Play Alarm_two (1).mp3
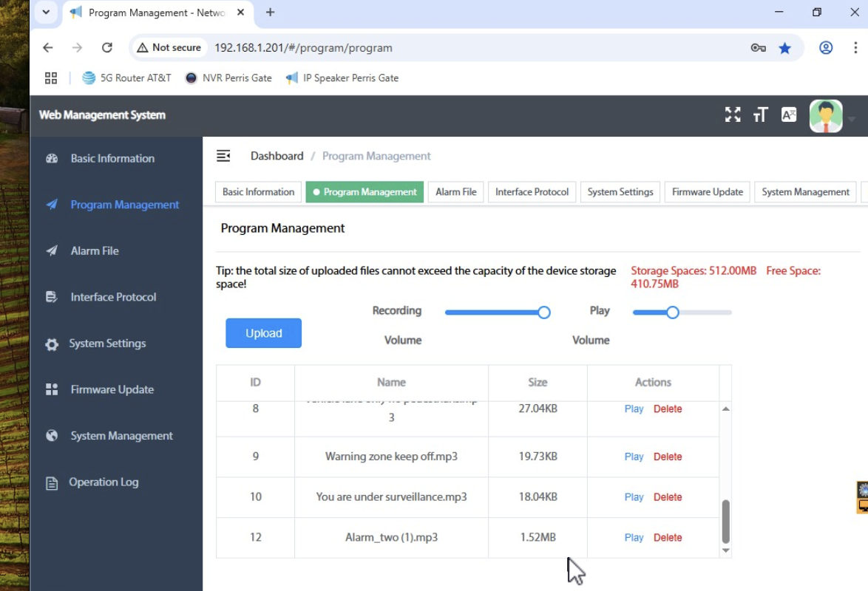The image size is (868, 591). 634,538
